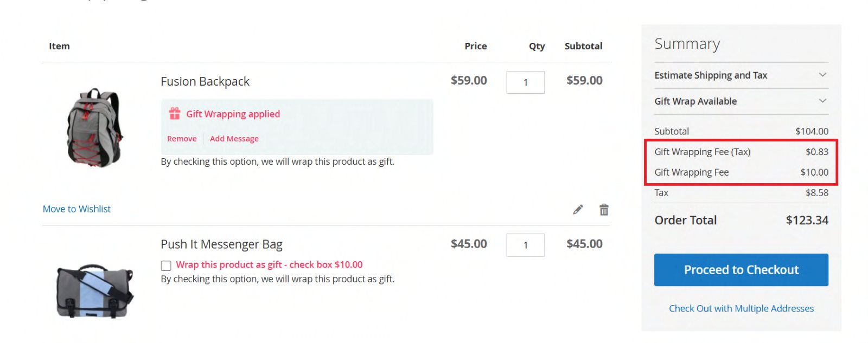Open the Push It Messenger Bag image
The image size is (868, 343).
pos(95,291)
